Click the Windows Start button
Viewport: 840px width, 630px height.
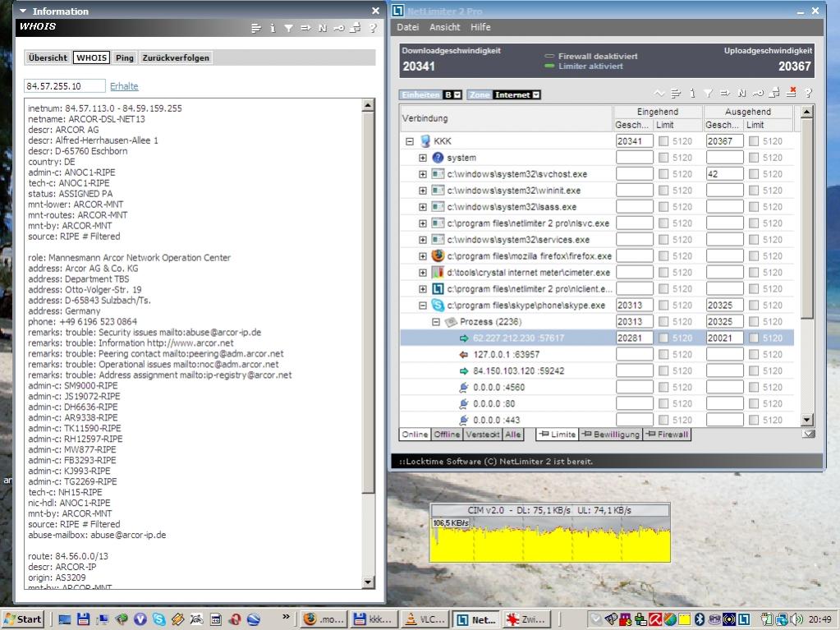point(23,619)
